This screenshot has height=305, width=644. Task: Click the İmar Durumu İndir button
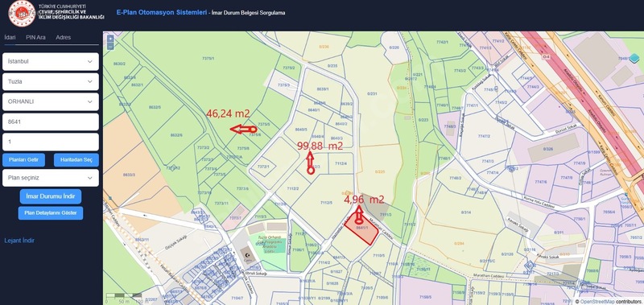click(51, 196)
